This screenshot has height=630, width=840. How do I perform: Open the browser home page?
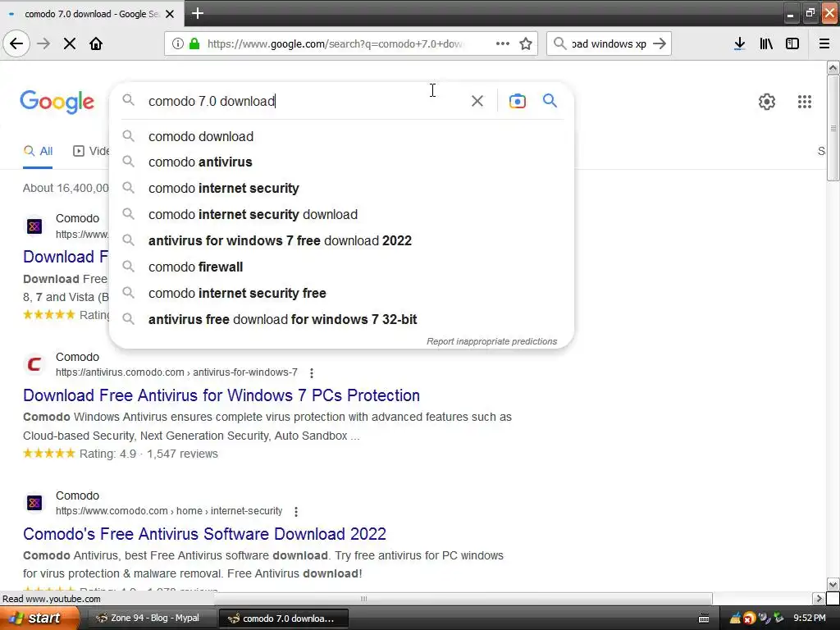[96, 43]
